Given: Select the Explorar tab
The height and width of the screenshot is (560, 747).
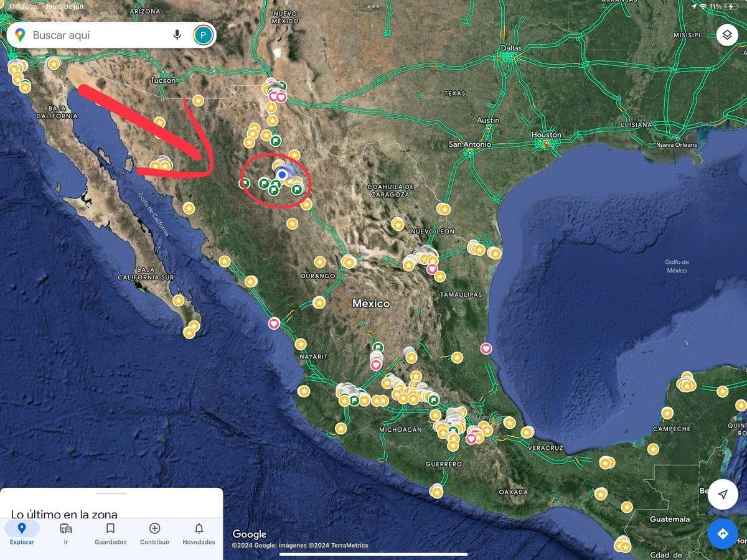Looking at the screenshot, I should (22, 534).
